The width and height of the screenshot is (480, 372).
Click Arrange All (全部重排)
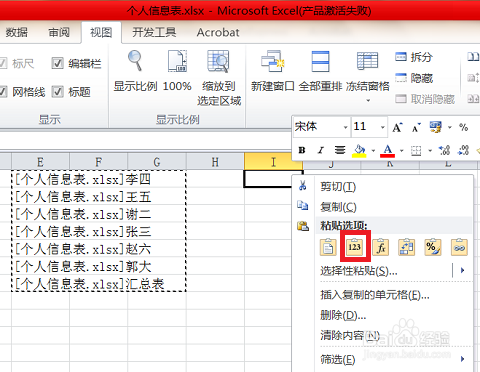[320, 61]
